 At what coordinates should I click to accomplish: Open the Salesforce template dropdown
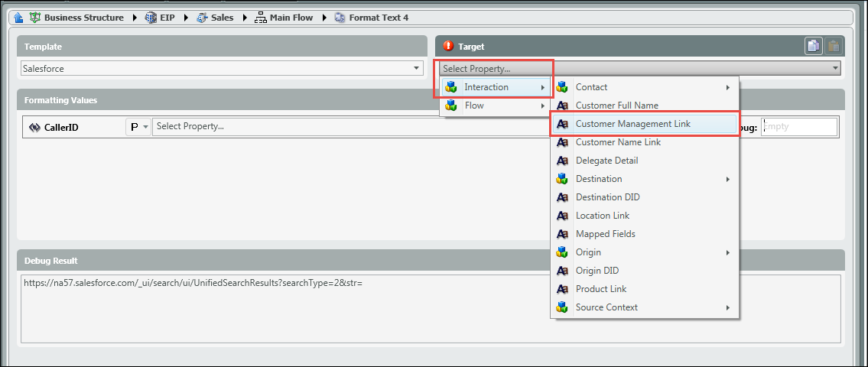coord(417,68)
